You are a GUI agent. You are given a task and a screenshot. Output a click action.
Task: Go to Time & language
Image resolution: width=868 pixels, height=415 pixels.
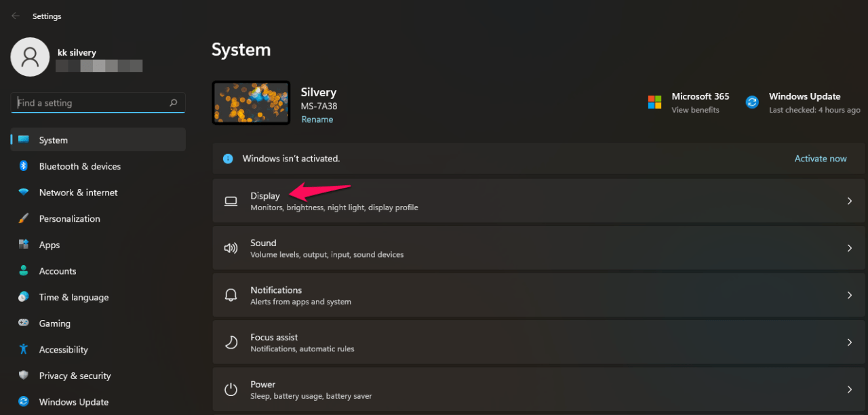tap(98, 297)
